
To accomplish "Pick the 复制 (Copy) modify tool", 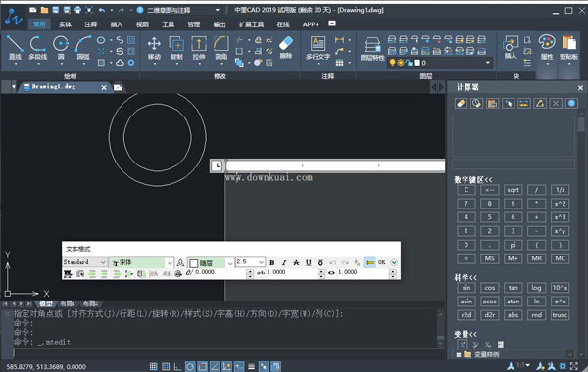I will coord(176,48).
